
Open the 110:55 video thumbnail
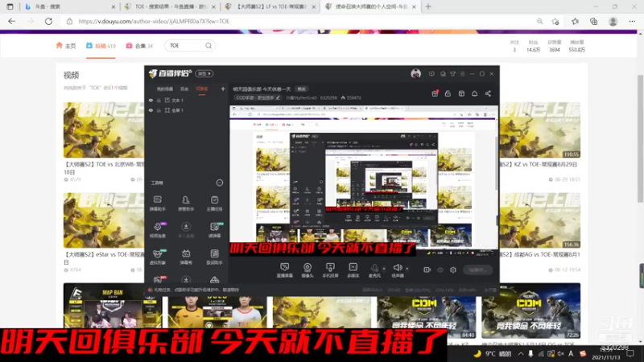[540, 130]
